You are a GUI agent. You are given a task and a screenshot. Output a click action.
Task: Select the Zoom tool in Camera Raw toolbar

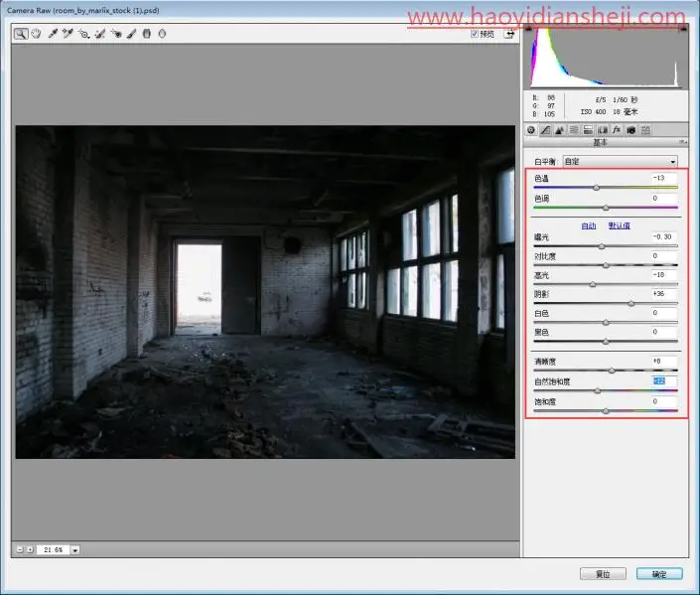pyautogui.click(x=21, y=34)
